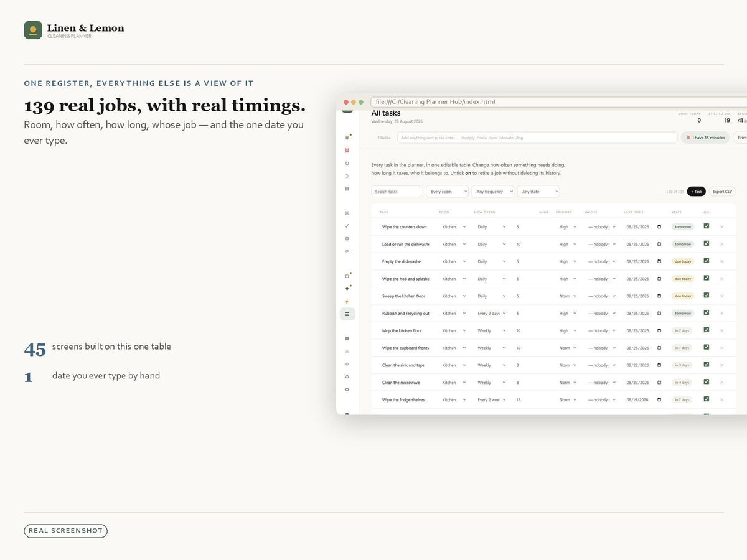Click the Wipe the cupboard fronts task name
The width and height of the screenshot is (747, 560).
pos(405,348)
